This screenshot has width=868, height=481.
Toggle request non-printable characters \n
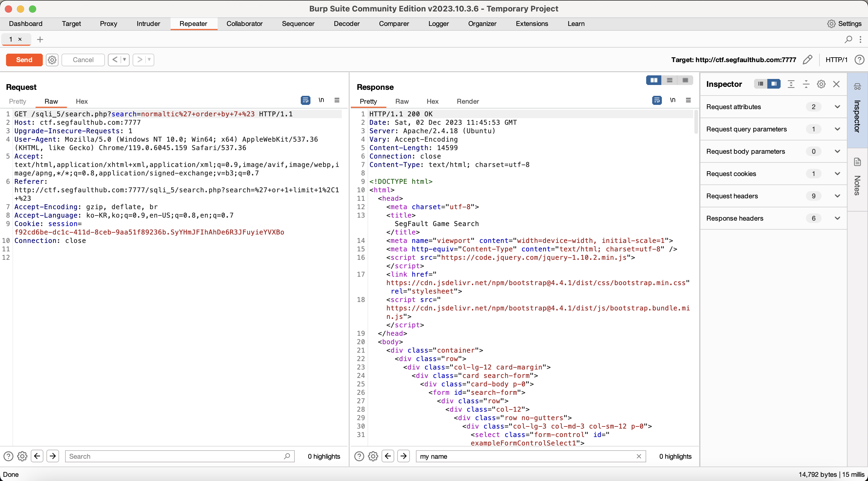(x=321, y=100)
